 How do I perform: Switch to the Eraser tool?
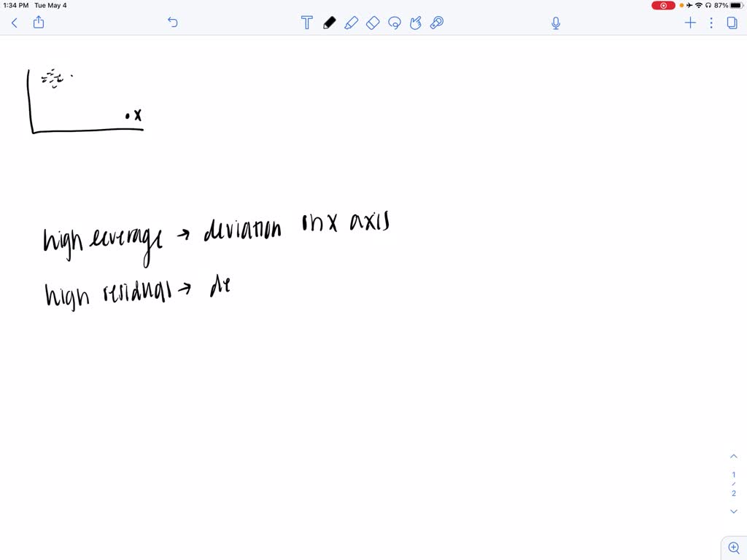[x=373, y=23]
